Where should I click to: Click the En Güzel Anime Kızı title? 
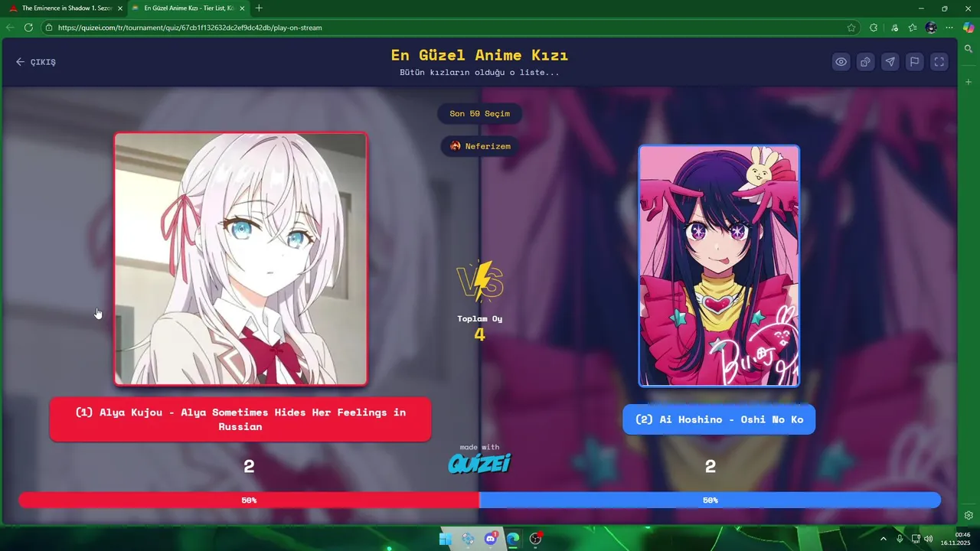coord(479,55)
